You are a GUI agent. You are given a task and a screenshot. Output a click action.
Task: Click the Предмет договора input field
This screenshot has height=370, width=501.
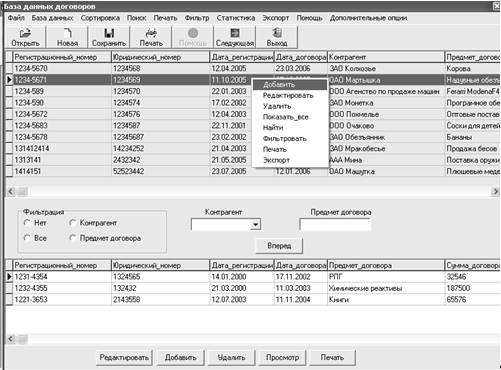tap(335, 224)
